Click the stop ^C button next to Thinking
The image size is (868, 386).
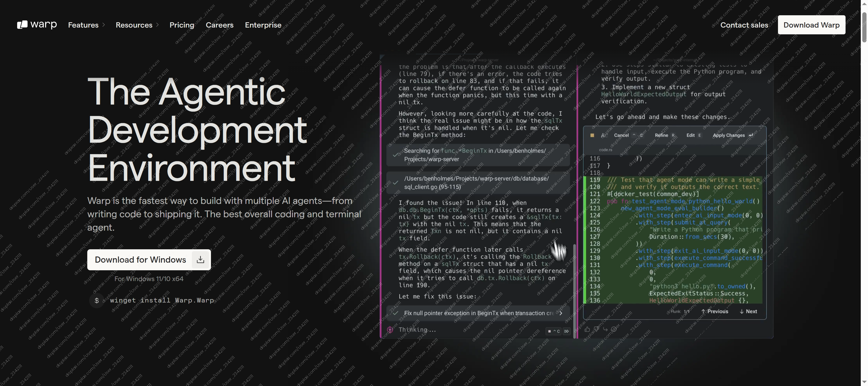[x=554, y=331]
